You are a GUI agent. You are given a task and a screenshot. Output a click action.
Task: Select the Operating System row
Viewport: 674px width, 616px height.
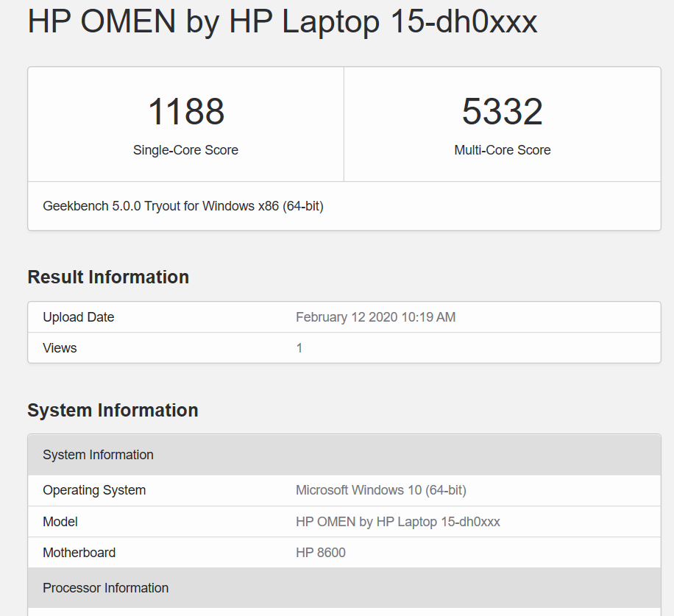(x=344, y=490)
